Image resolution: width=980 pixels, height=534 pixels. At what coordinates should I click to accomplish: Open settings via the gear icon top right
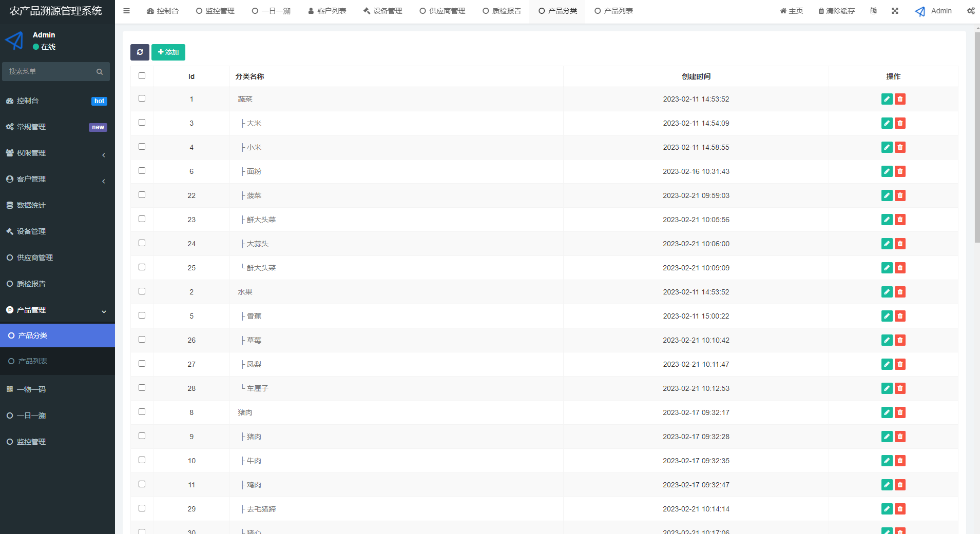pyautogui.click(x=970, y=10)
